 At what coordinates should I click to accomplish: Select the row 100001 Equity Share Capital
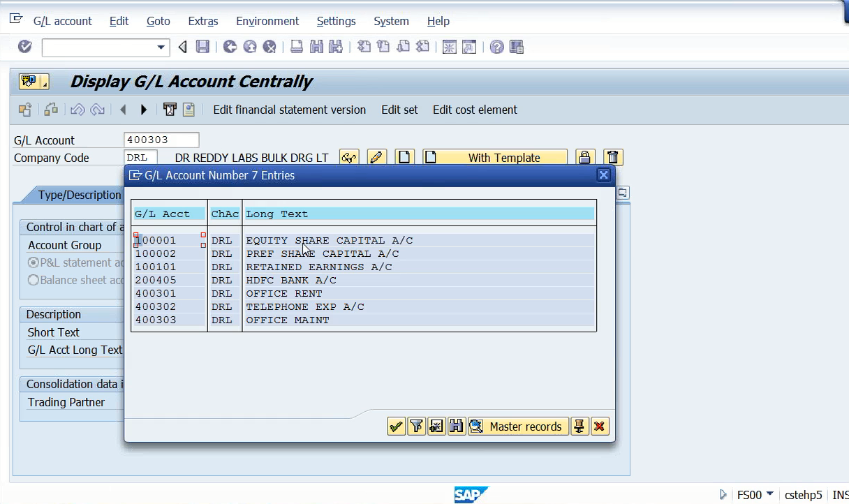click(x=363, y=240)
